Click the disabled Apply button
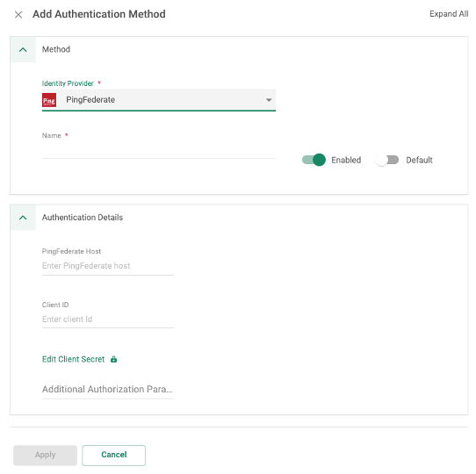This screenshot has width=476, height=474. coord(46,455)
